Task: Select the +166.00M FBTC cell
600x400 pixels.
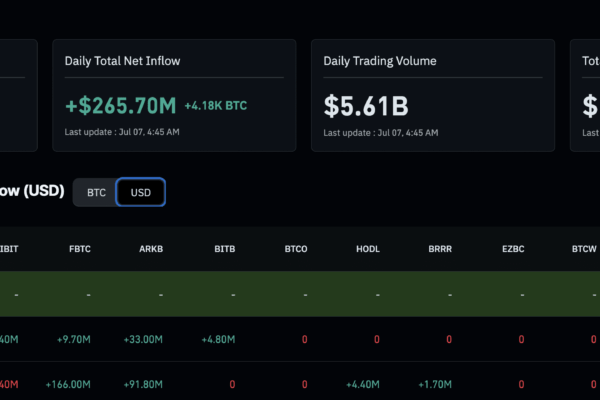Action: click(68, 384)
